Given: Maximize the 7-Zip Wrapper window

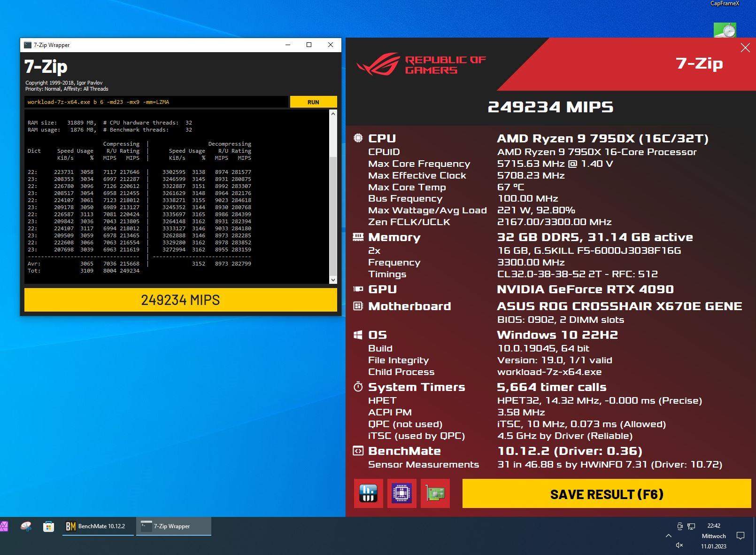Looking at the screenshot, I should [x=309, y=45].
